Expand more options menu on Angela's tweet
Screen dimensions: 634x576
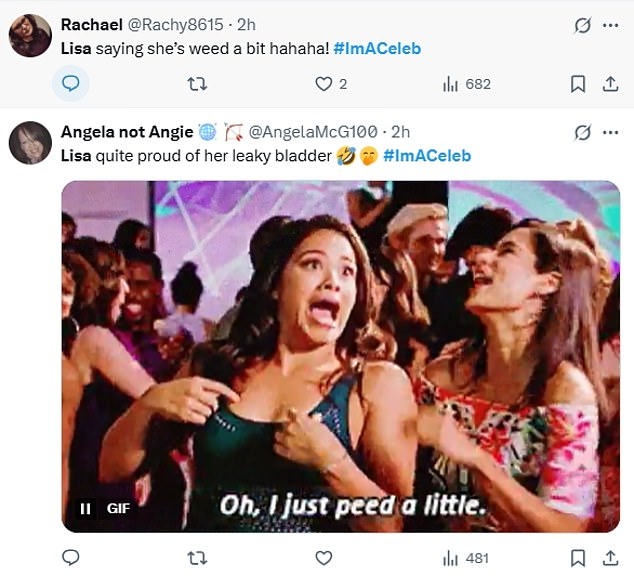(x=609, y=132)
